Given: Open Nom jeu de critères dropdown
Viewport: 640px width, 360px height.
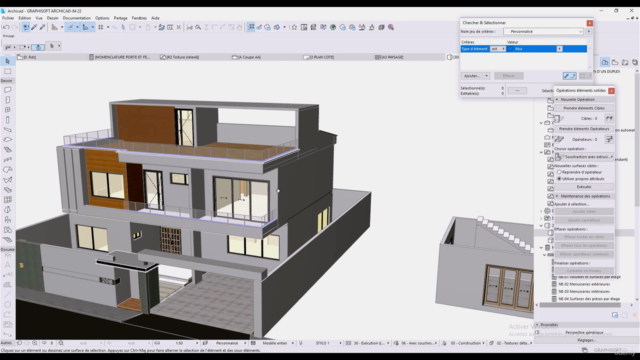Looking at the screenshot, I should pyautogui.click(x=543, y=31).
